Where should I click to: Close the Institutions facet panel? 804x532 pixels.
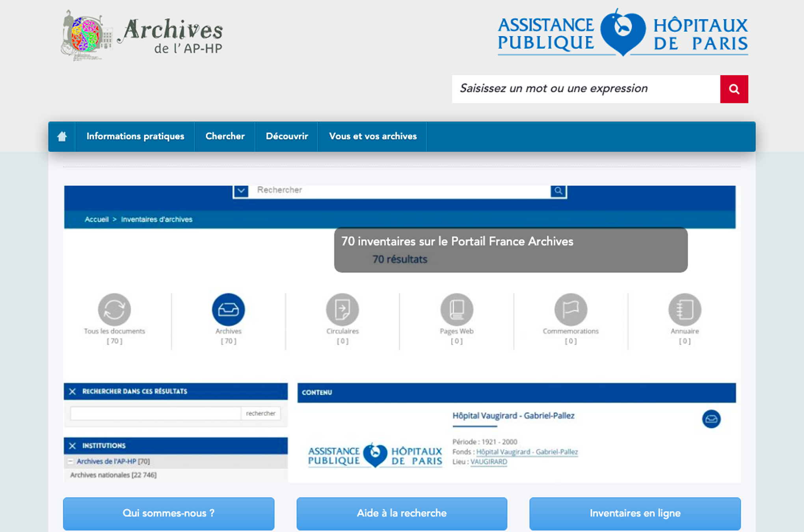(x=73, y=446)
